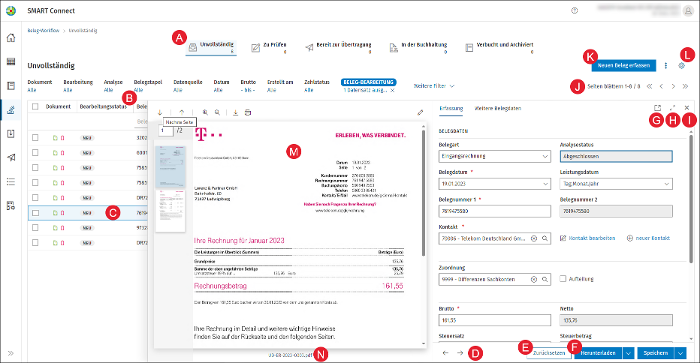Expand the sidebar with double chevron
This screenshot has height=363, width=700.
pyautogui.click(x=11, y=353)
